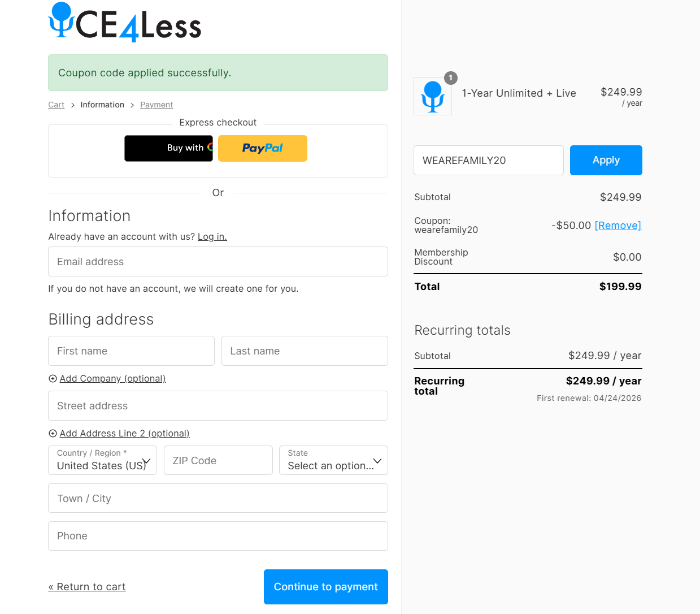Open the Country / Region dropdown

[102, 460]
